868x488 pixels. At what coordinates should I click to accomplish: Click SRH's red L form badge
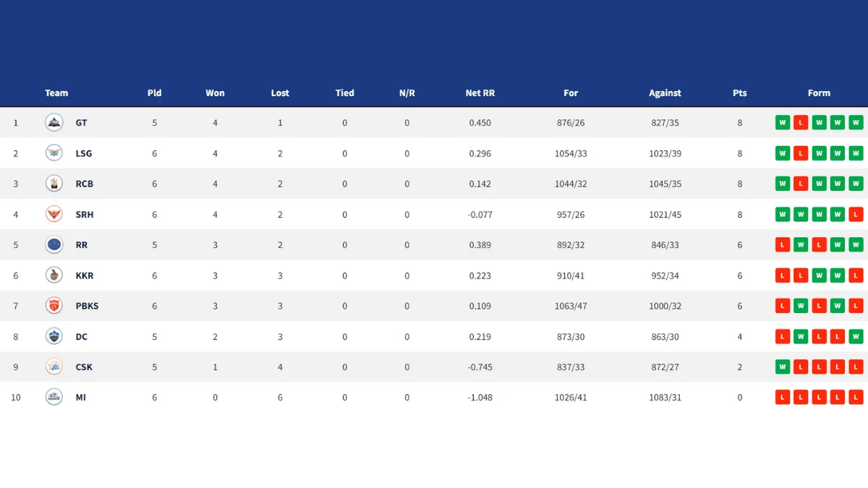856,215
